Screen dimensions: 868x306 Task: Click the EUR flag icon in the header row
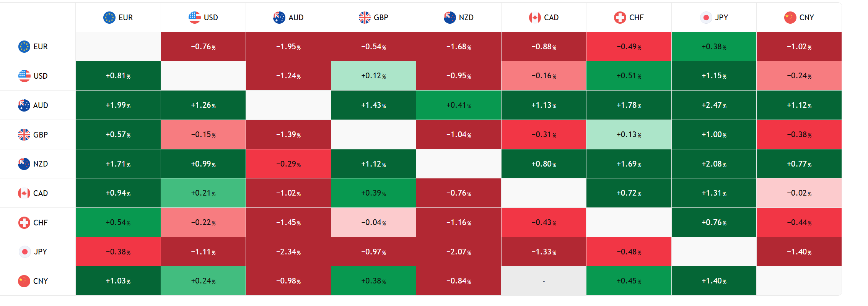pos(109,18)
